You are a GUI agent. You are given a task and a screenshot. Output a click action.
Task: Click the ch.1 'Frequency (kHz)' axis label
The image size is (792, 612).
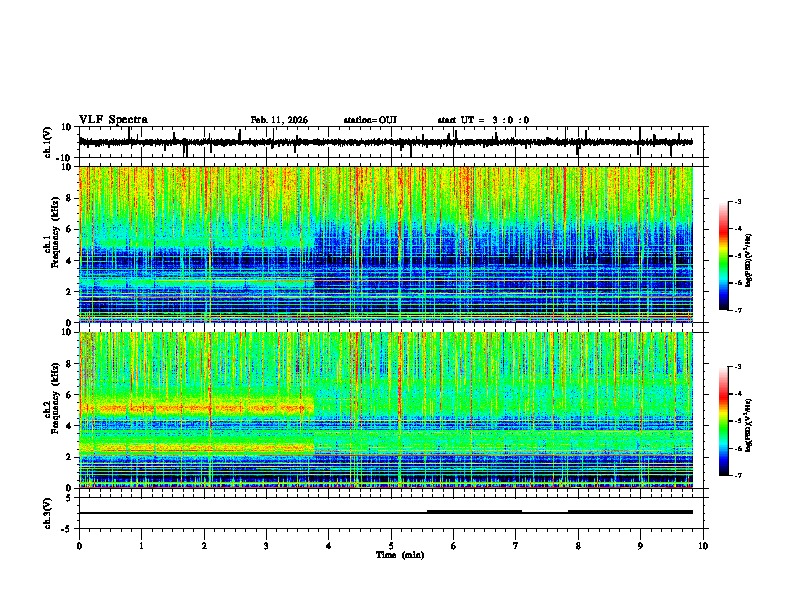click(x=55, y=233)
